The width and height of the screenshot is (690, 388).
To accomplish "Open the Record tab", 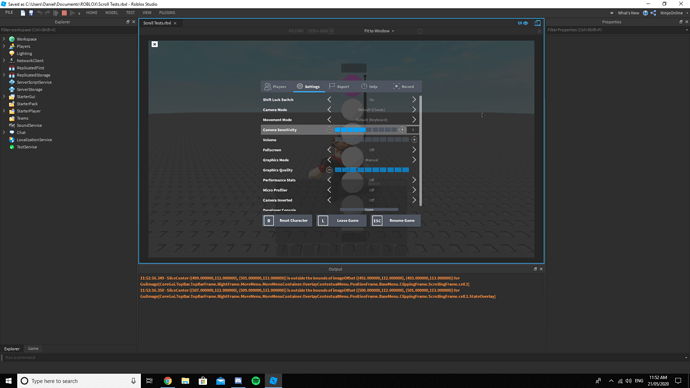I will (x=404, y=87).
